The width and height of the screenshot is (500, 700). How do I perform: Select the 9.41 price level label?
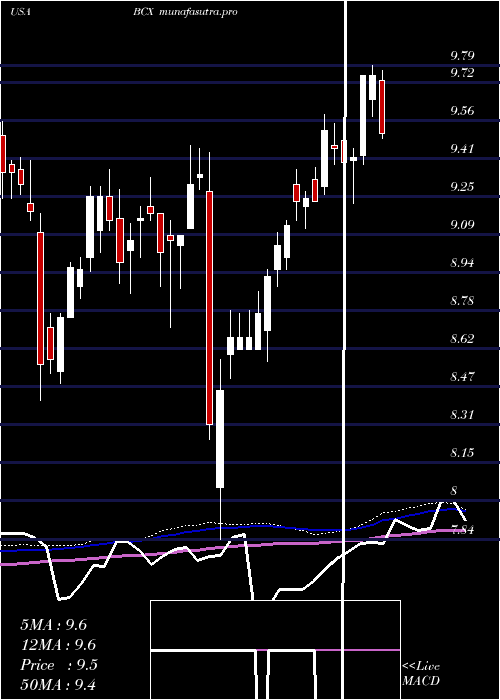(462, 148)
